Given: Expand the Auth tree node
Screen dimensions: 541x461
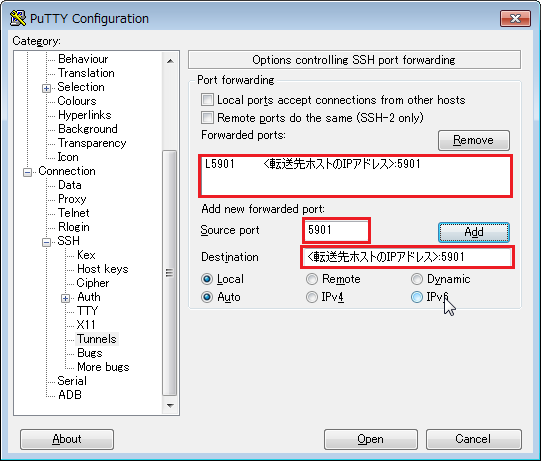Looking at the screenshot, I should pyautogui.click(x=66, y=298).
